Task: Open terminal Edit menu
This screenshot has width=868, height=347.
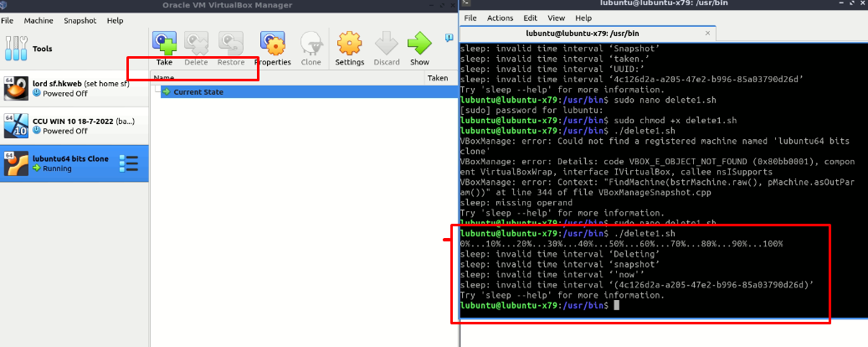Action: click(531, 18)
